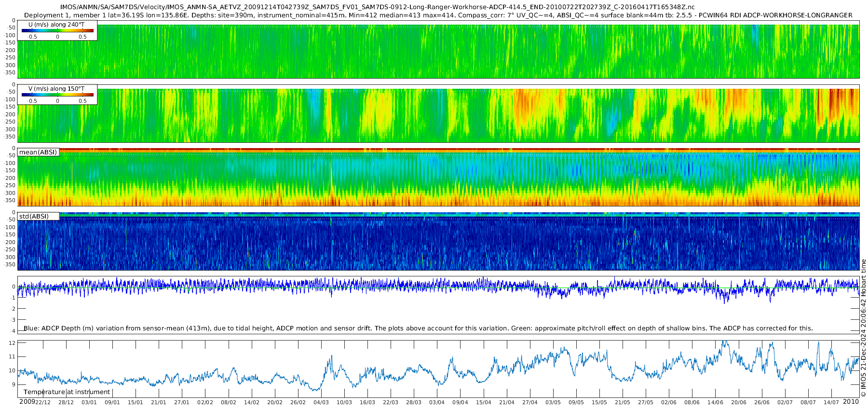Viewport: 868px width, 410px height.
Task: Click the blue ADCP Depth variation caption
Action: click(x=418, y=328)
